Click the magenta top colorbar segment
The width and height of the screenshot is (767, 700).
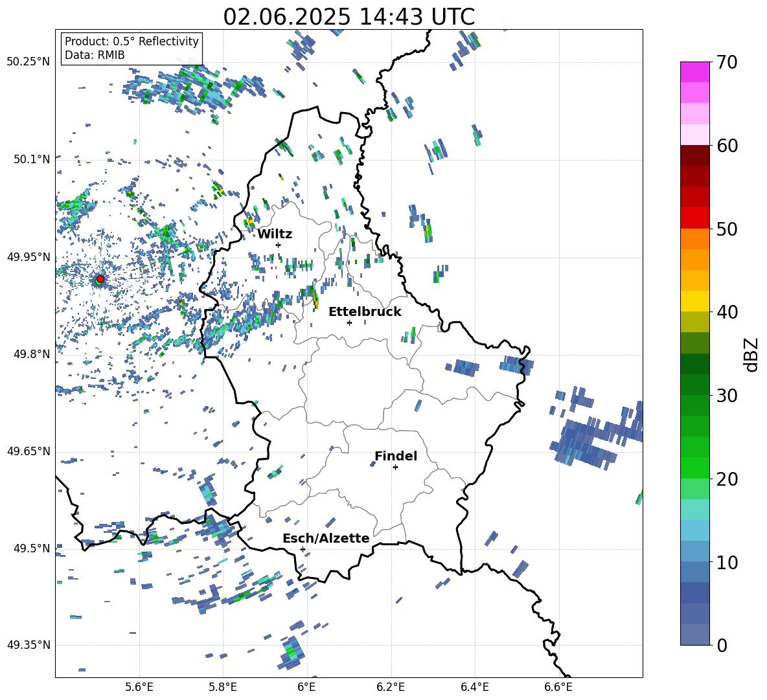pyautogui.click(x=694, y=72)
